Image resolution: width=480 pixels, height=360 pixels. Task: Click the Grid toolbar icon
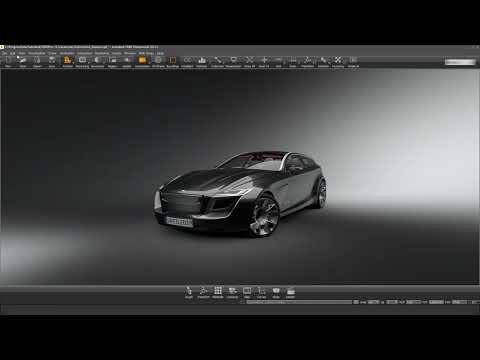click(x=278, y=62)
